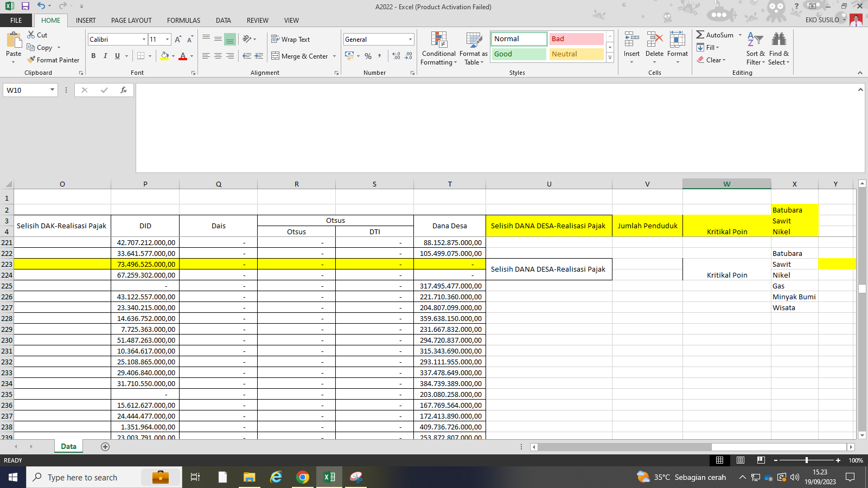The image size is (868, 488).
Task: Add a new sheet with plus icon
Action: (105, 447)
